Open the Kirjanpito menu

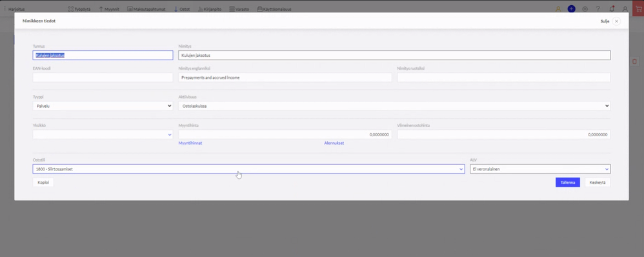tap(210, 8)
